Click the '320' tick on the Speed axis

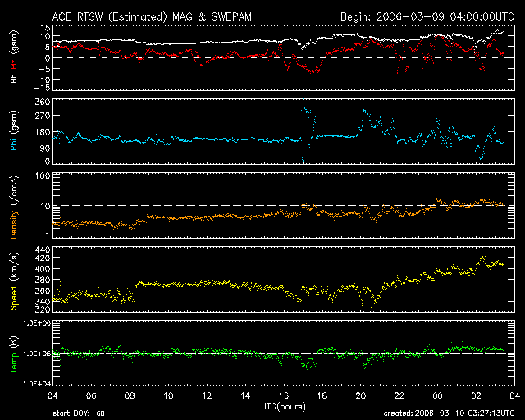point(43,309)
